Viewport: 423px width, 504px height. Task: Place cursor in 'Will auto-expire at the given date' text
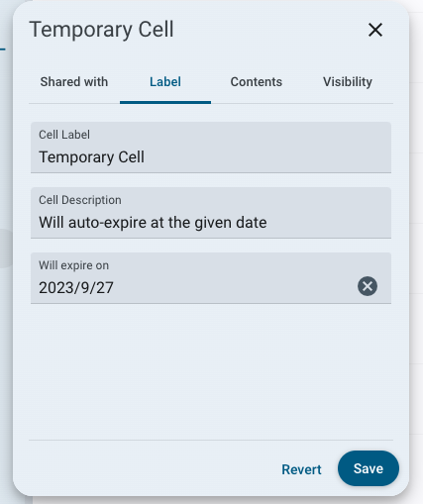[153, 223]
